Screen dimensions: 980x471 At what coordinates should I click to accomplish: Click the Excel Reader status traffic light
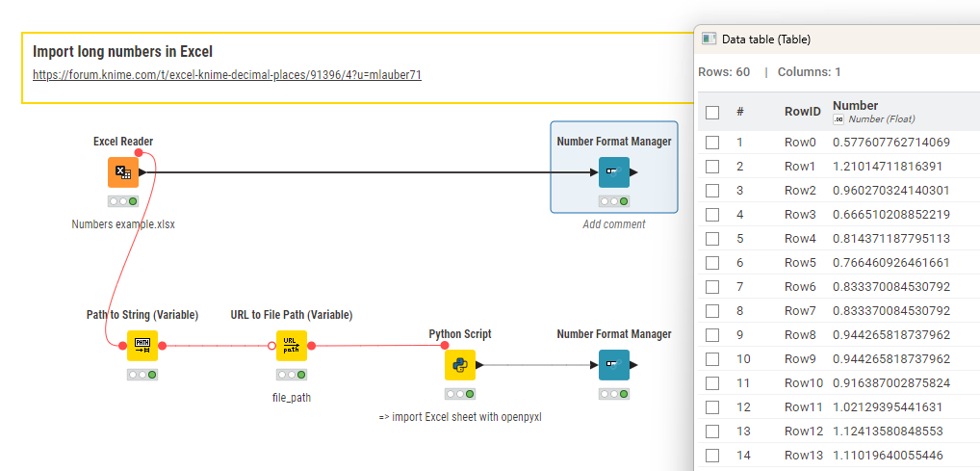(x=122, y=201)
